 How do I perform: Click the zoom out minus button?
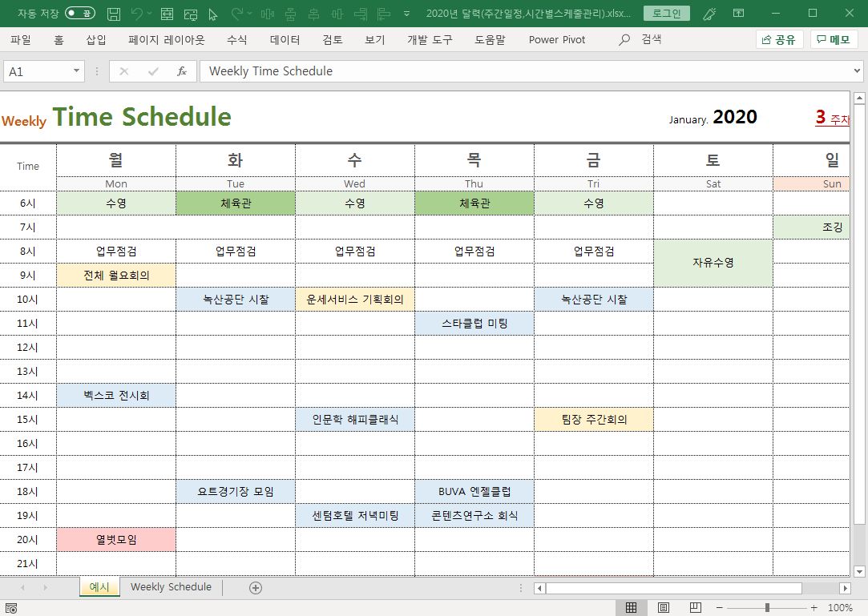(x=719, y=608)
